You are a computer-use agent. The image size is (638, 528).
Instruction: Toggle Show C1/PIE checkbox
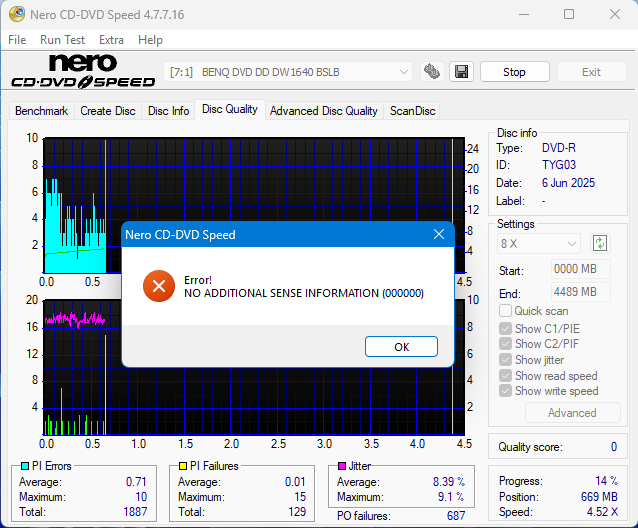tap(506, 329)
